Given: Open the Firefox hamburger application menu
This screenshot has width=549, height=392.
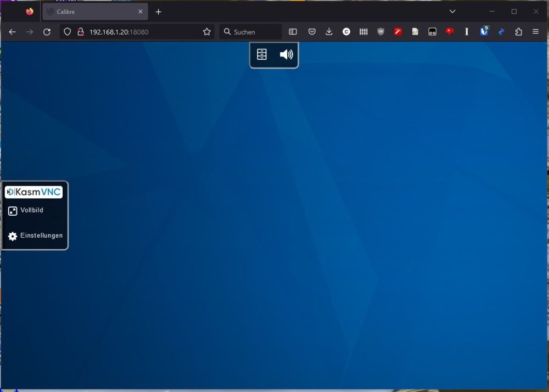Looking at the screenshot, I should [x=535, y=32].
